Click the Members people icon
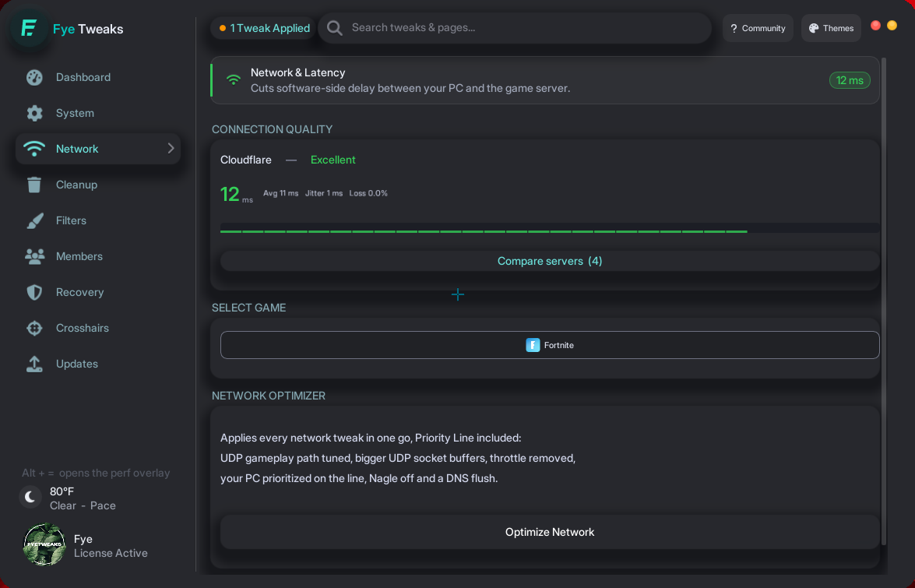Image resolution: width=915 pixels, height=588 pixels. (x=34, y=257)
